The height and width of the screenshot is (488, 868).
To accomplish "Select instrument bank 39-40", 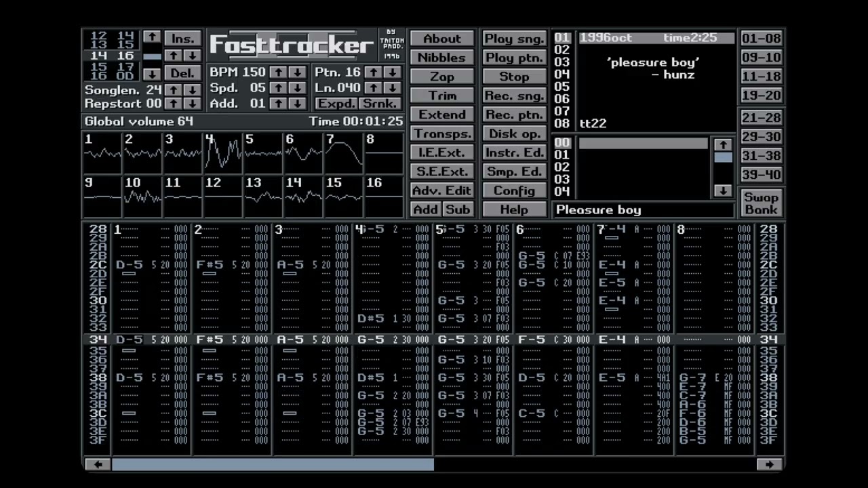I will (762, 175).
